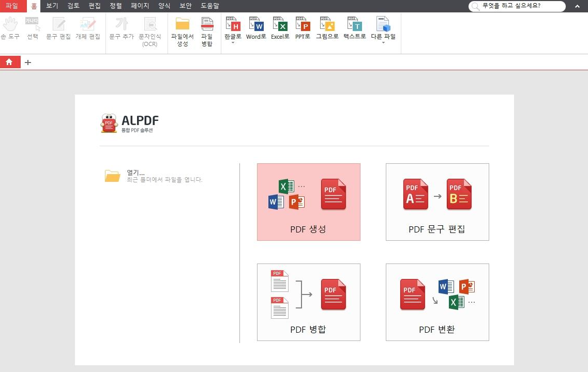This screenshot has height=372, width=588.
Task: Click 파일에서 생성 create from file
Action: 182,32
